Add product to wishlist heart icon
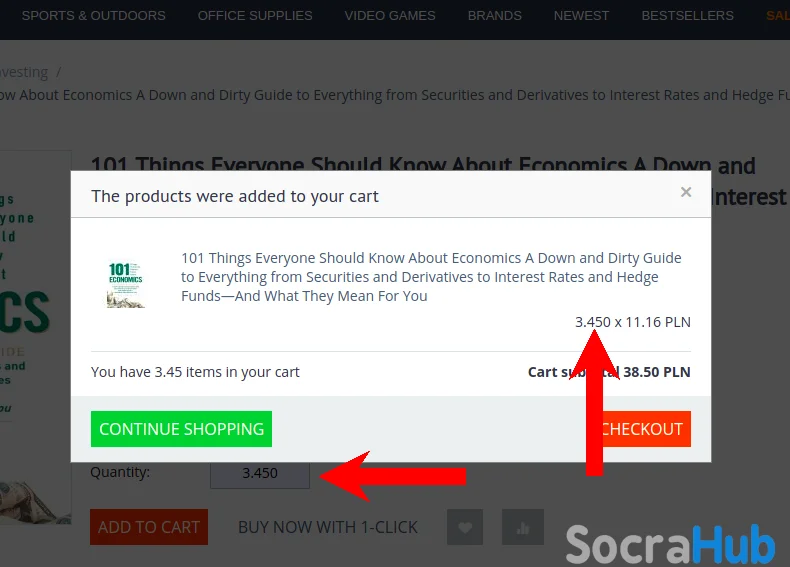 tap(465, 527)
